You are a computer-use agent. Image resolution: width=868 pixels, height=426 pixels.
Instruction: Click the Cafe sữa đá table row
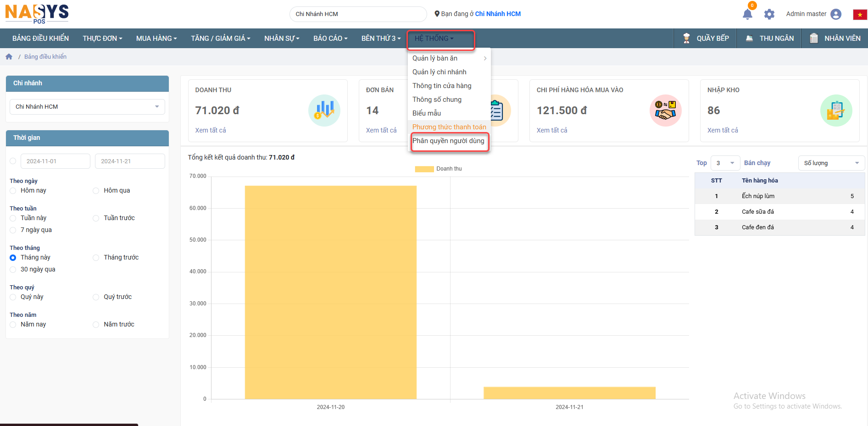pos(780,212)
